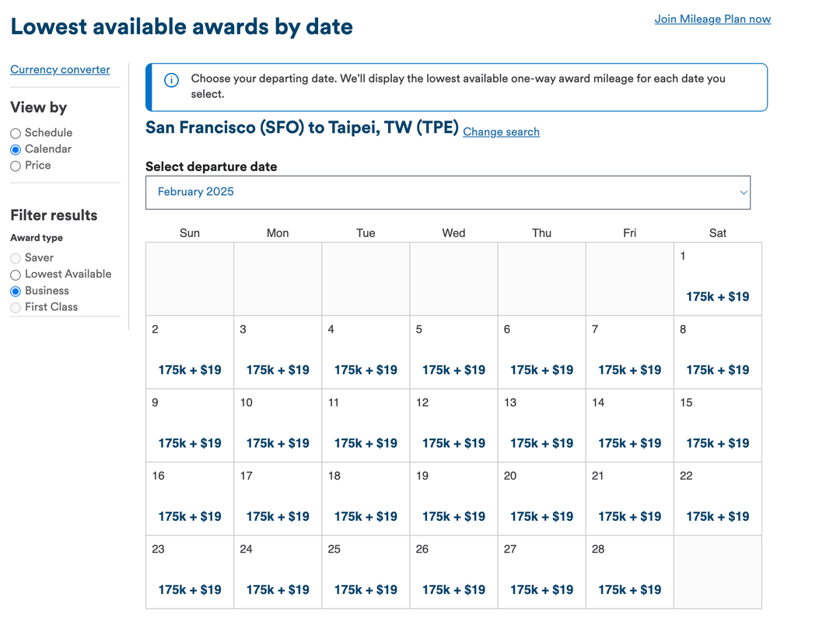Screen dimensions: 840x618
Task: Click the chevron on the February 2025 selector
Action: pyautogui.click(x=743, y=192)
